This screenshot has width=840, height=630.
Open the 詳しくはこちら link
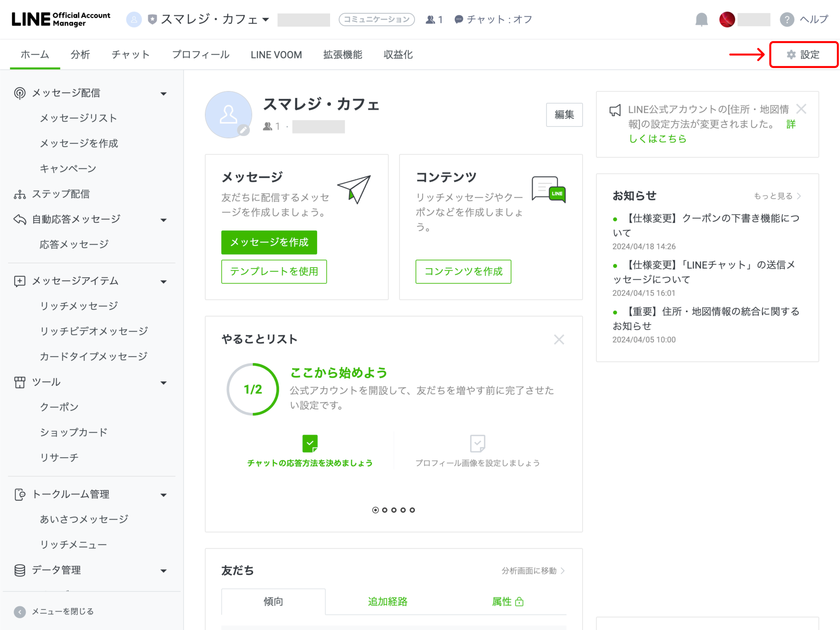pyautogui.click(x=658, y=139)
